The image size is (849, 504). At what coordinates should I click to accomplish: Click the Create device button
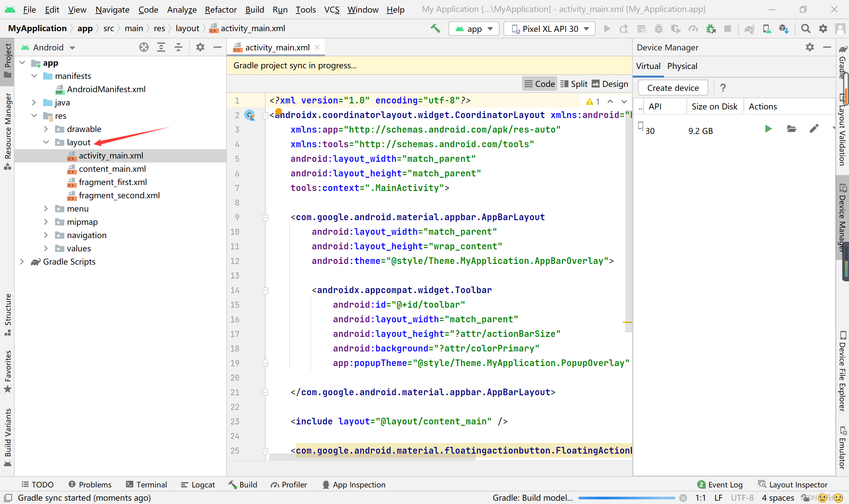point(673,88)
